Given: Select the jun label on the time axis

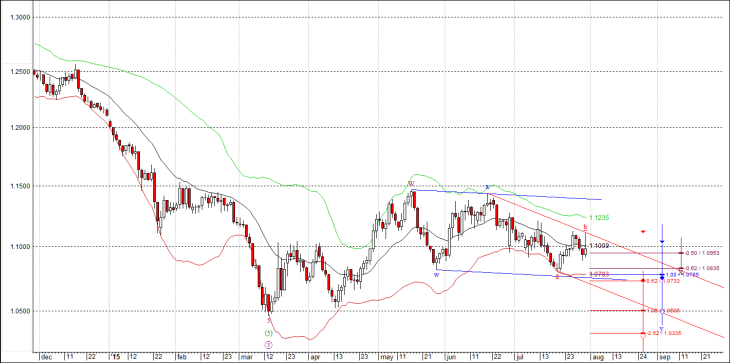Looking at the screenshot, I should [451, 356].
